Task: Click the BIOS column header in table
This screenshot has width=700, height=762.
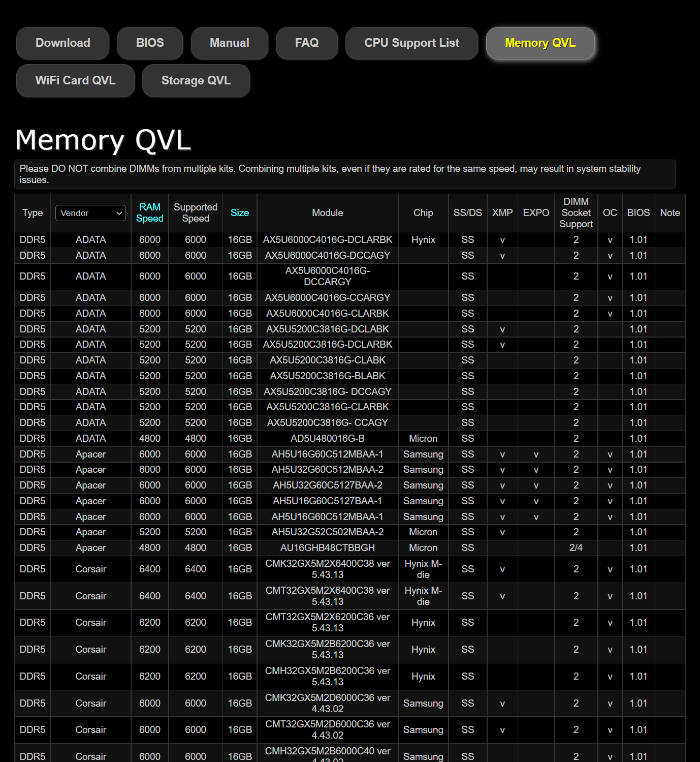Action: pyautogui.click(x=639, y=213)
